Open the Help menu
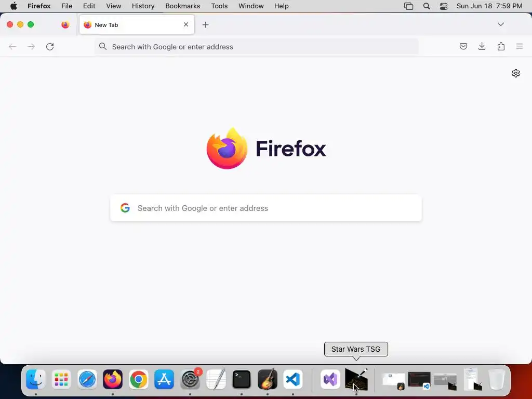This screenshot has height=399, width=532. point(281,6)
